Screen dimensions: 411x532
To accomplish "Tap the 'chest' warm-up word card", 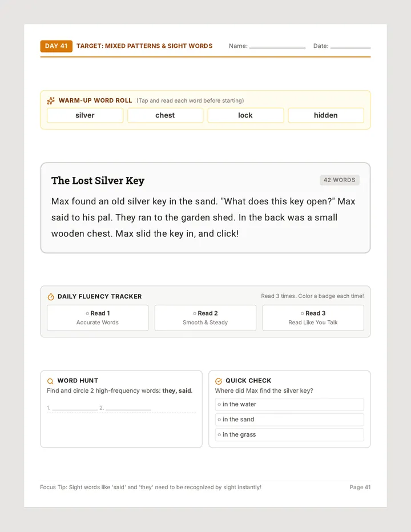I will (x=166, y=115).
